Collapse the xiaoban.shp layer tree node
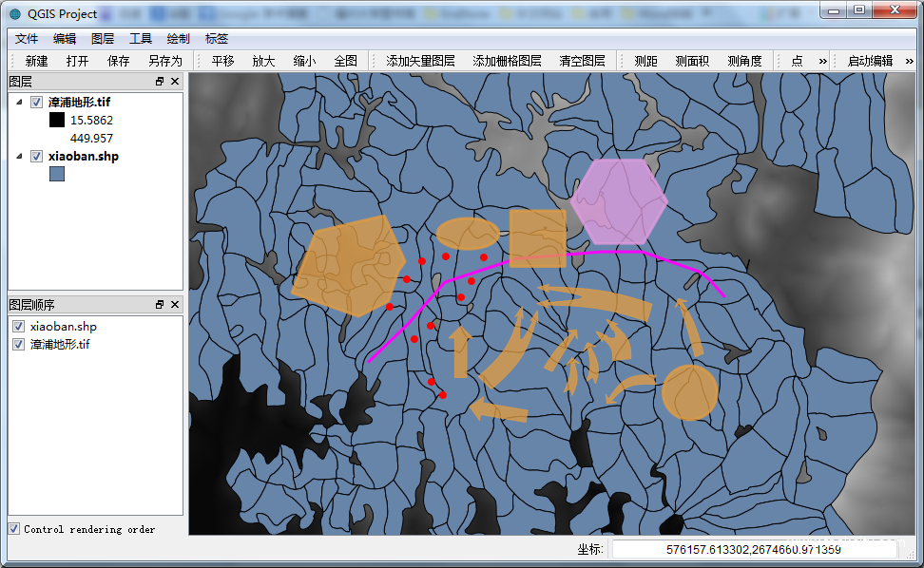The height and width of the screenshot is (568, 924). 19,156
